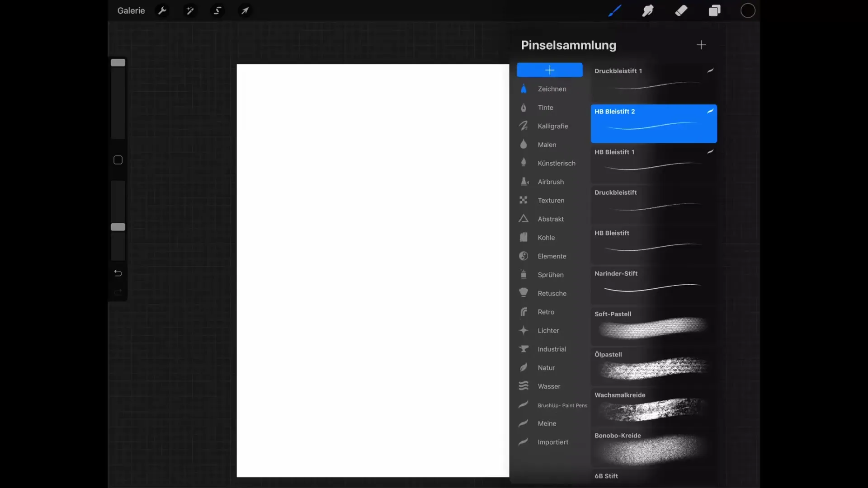Click the white drawing canvas
Viewport: 868px width, 488px height.
[373, 270]
